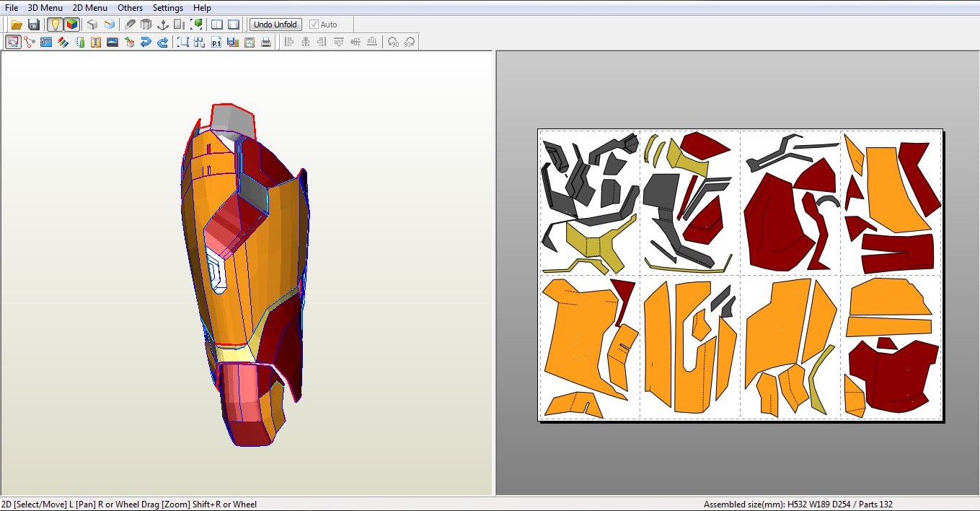Click the Undo Unfold button

pos(275,25)
